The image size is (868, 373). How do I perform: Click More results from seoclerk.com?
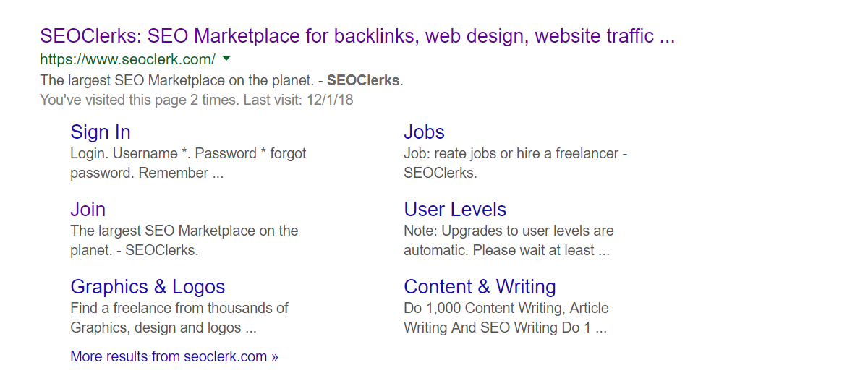(174, 356)
